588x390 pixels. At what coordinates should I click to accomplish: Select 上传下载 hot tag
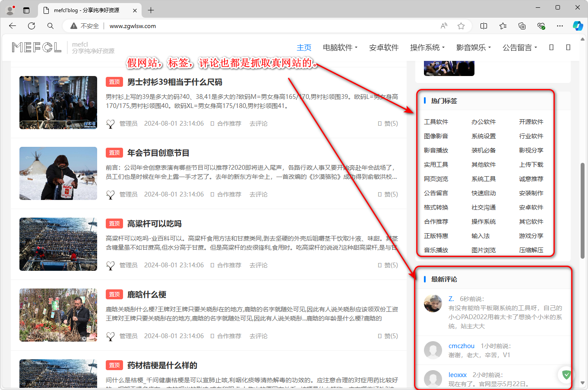pos(531,165)
